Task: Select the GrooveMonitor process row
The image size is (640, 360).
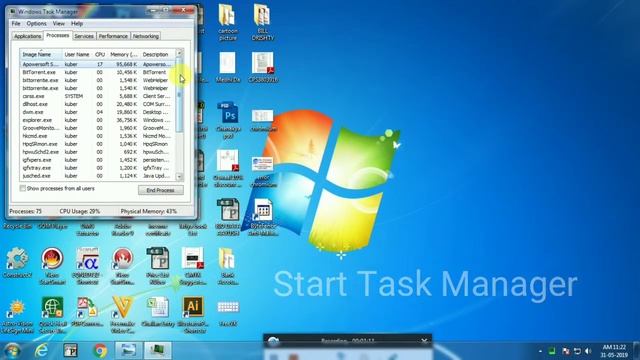Action: [x=97, y=128]
